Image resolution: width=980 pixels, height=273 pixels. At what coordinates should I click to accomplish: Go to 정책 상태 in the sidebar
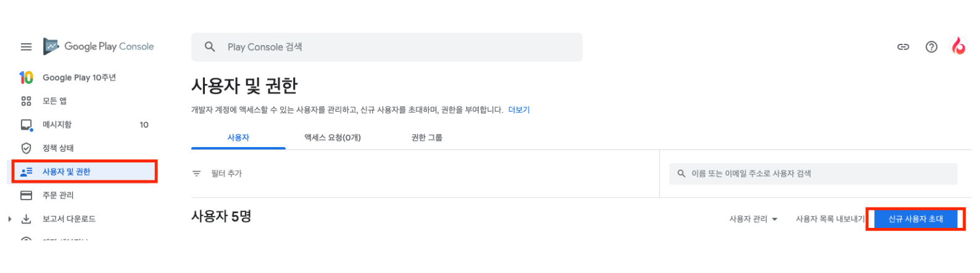click(x=58, y=148)
